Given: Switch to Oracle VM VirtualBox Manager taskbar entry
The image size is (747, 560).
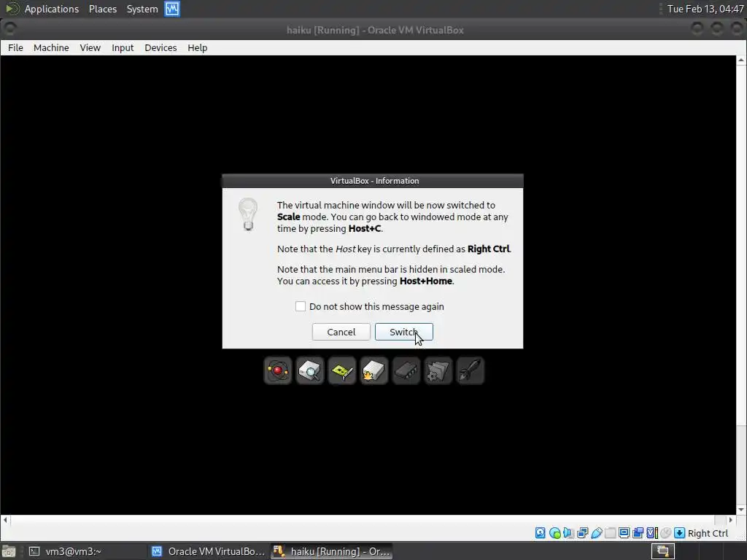Looking at the screenshot, I should point(208,551).
